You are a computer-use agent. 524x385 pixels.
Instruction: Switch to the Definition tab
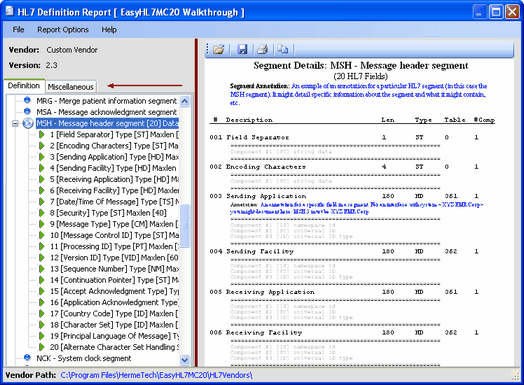point(24,86)
